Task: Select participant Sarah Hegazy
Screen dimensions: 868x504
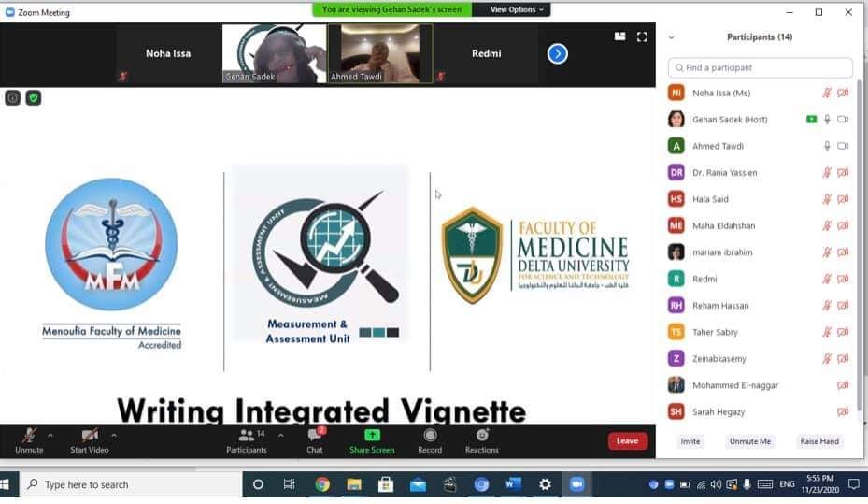Action: tap(760, 412)
